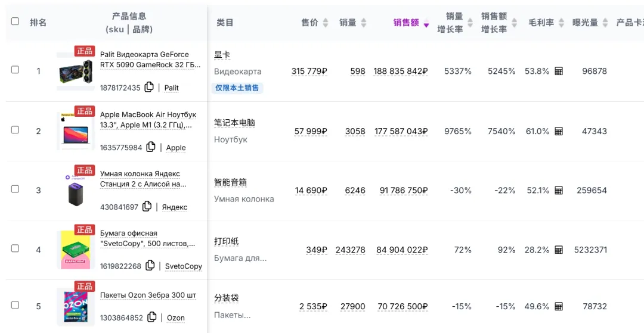Open the SvetoCopy paper product thumbnail

click(76, 250)
